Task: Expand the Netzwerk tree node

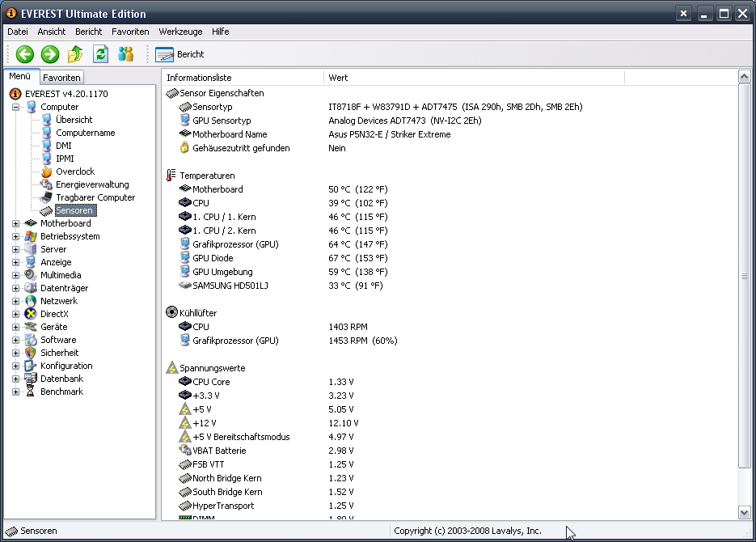Action: point(16,301)
